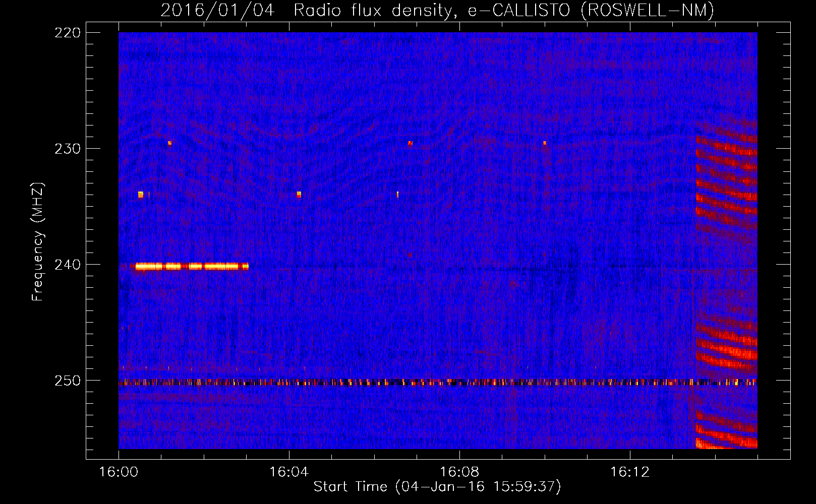Screen dimensions: 816x504
Task: Click the 220 frequency tick label
Action: pos(68,33)
